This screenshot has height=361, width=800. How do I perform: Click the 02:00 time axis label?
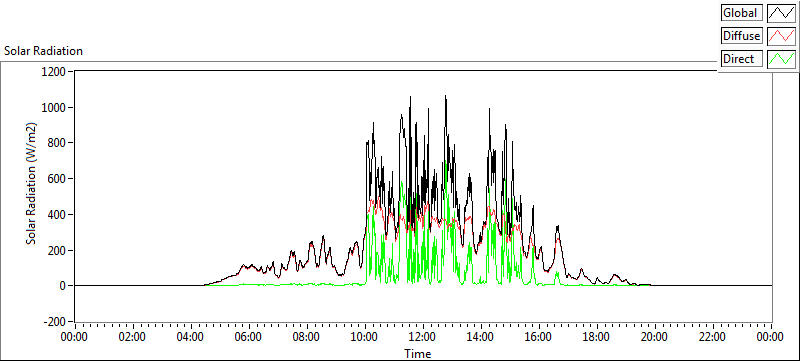pos(132,337)
